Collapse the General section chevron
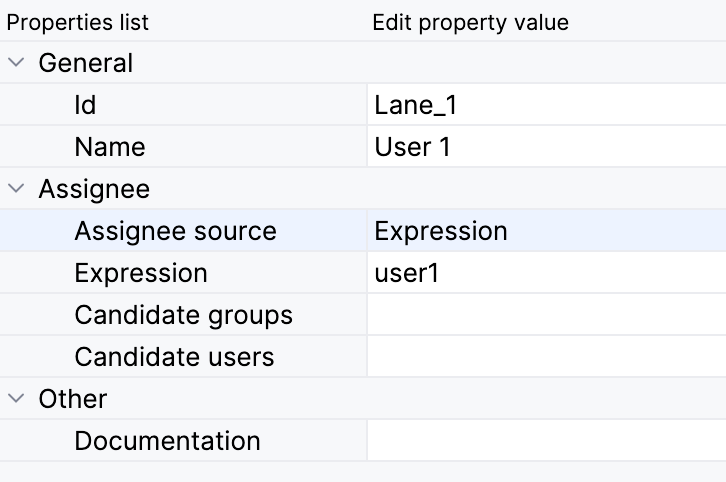The image size is (726, 482). 16,63
